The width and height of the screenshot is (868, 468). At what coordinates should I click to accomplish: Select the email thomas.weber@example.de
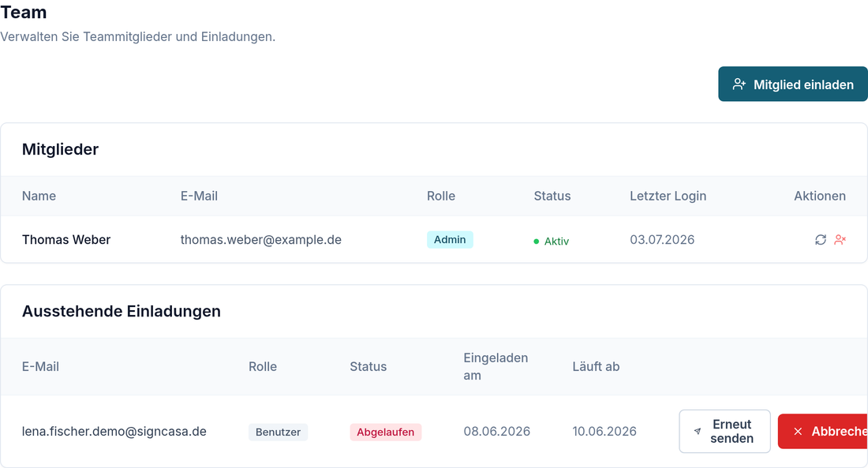[260, 240]
